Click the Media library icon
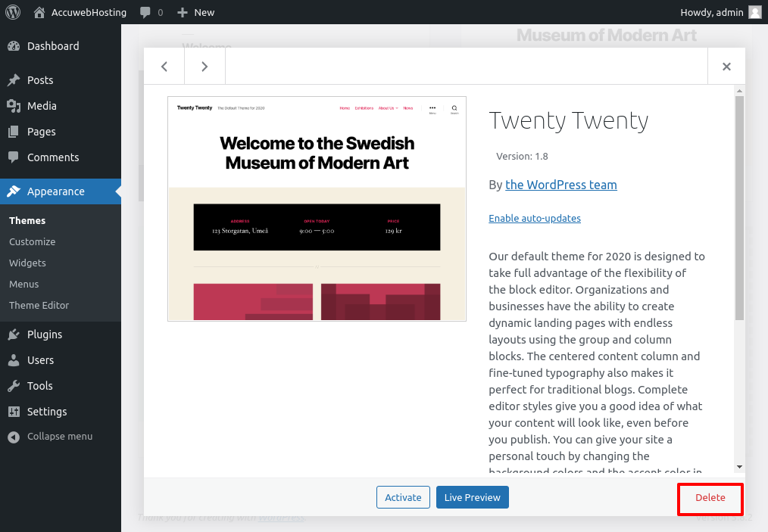 14,106
